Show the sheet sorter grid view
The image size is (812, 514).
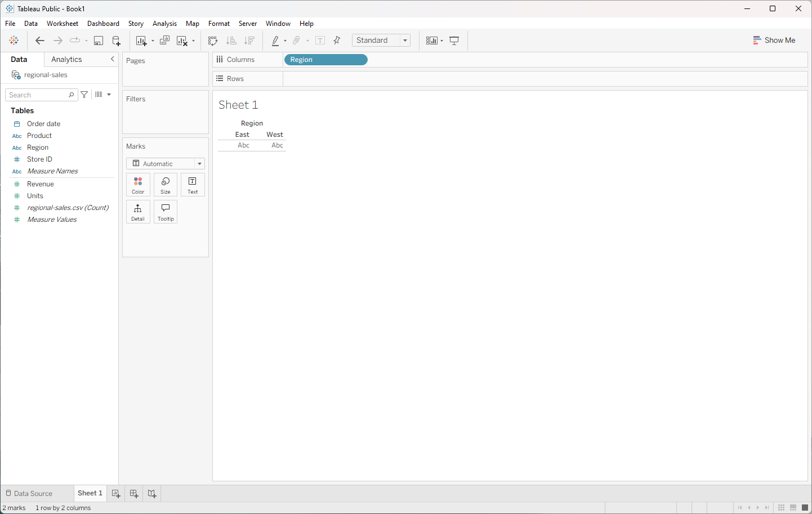tap(781, 507)
